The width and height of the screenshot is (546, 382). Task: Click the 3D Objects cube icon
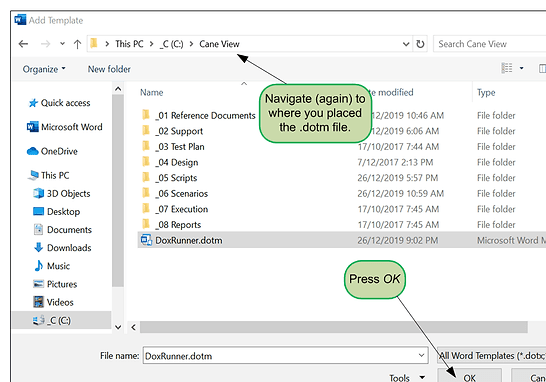(x=38, y=193)
